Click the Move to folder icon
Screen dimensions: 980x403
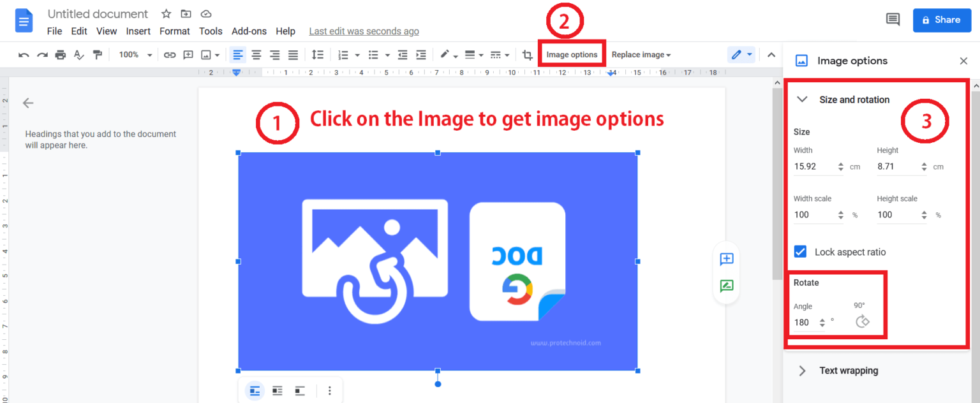click(186, 14)
